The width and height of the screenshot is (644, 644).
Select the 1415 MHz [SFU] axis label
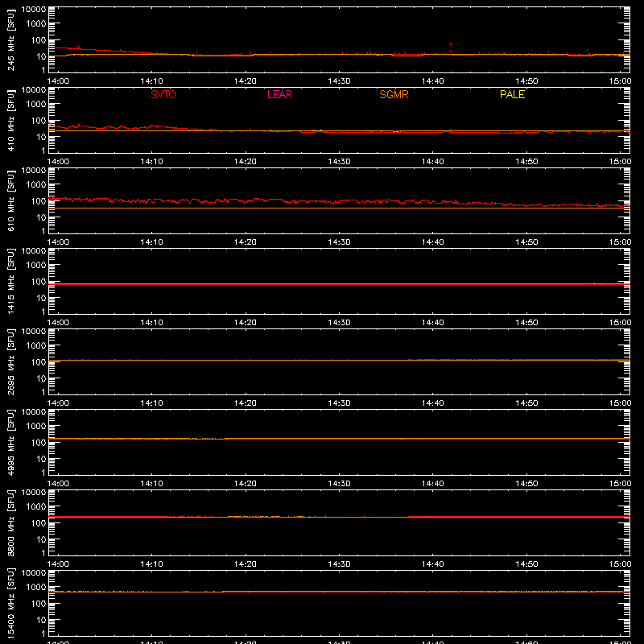(x=11, y=281)
